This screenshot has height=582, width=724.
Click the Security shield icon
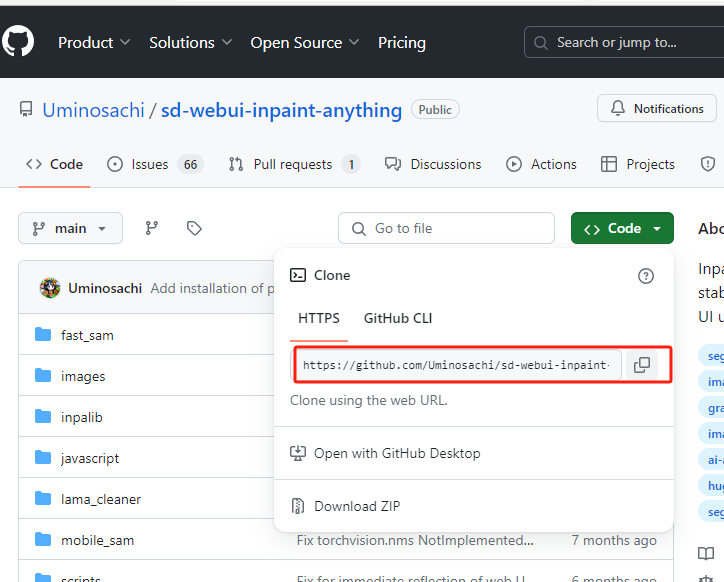point(707,164)
